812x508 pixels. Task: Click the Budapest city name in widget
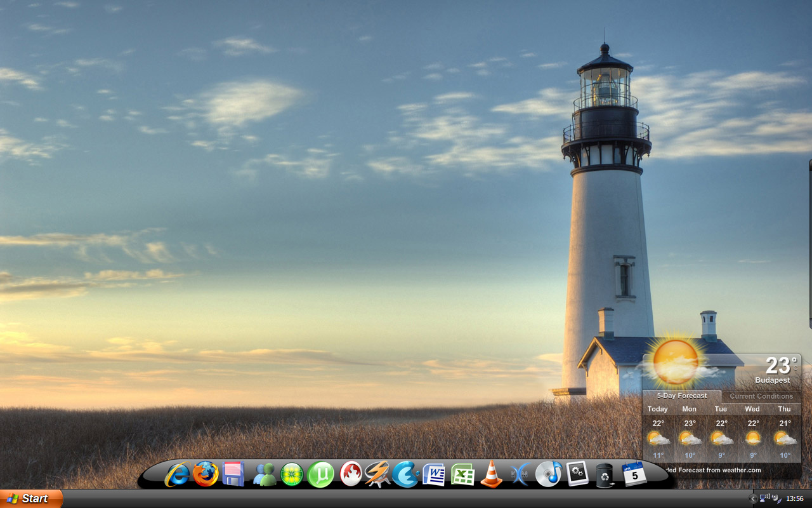click(x=773, y=380)
